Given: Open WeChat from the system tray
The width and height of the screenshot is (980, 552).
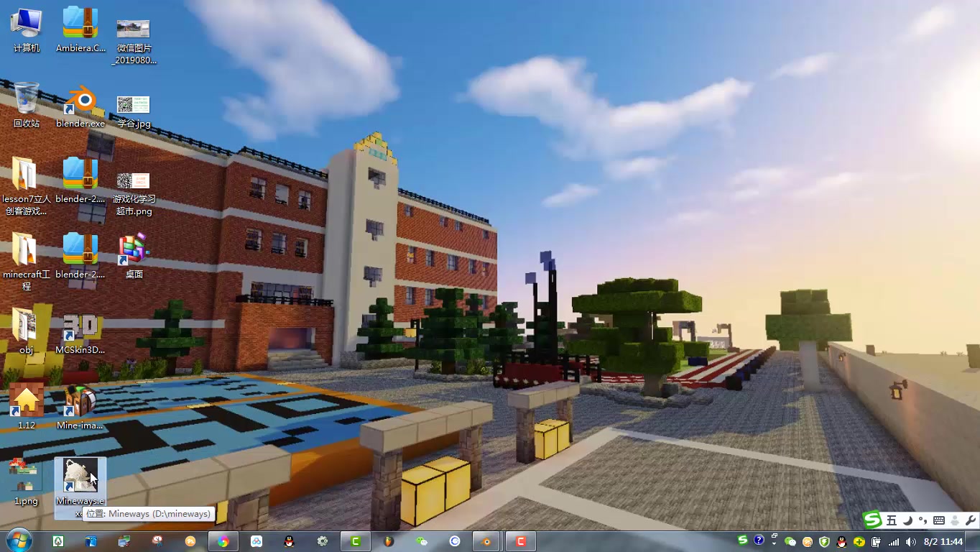Looking at the screenshot, I should pos(791,541).
